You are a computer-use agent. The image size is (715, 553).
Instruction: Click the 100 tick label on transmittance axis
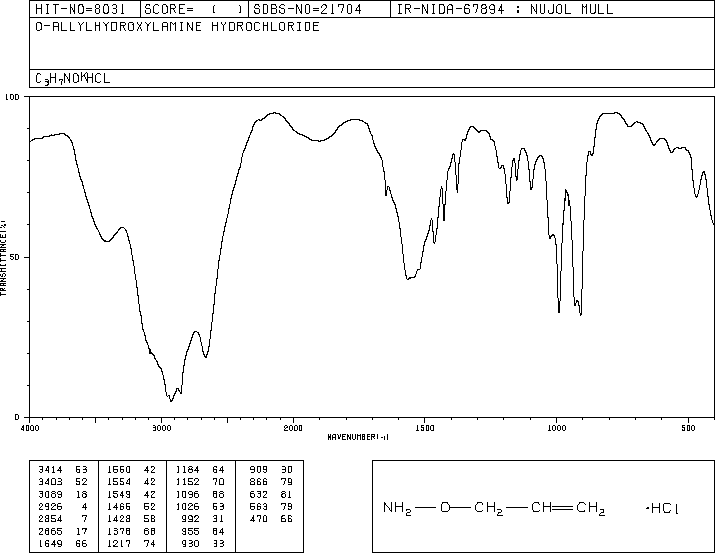[x=12, y=97]
